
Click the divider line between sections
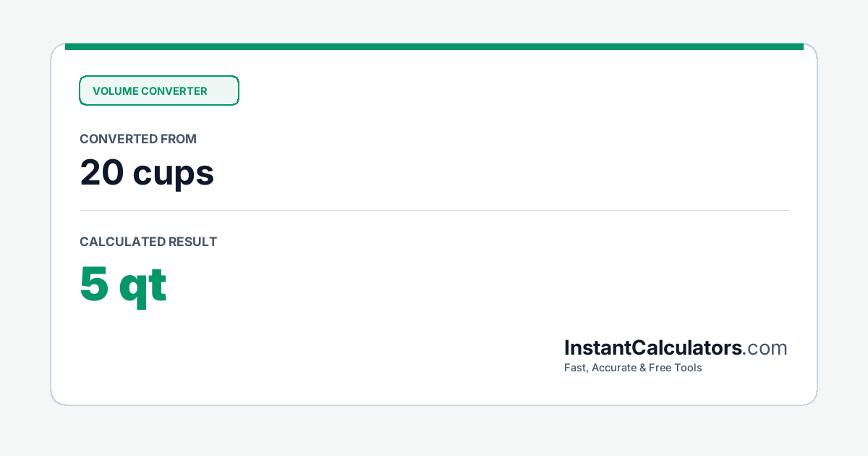[434, 210]
